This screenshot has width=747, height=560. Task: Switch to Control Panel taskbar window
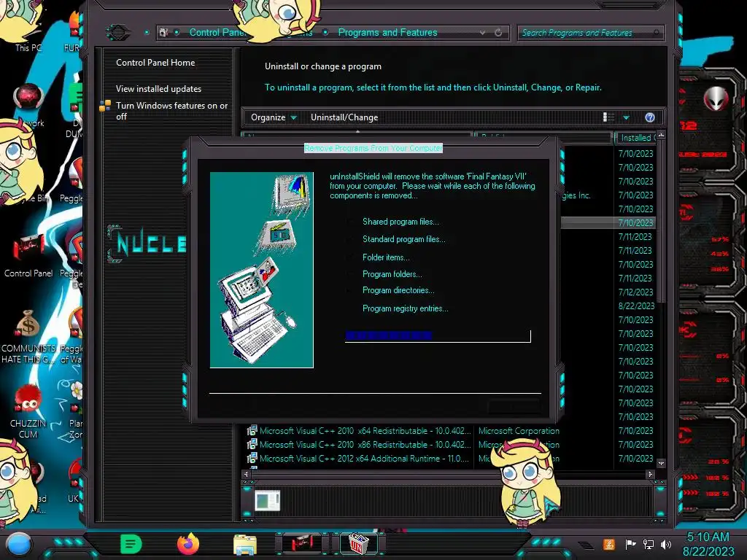point(302,543)
